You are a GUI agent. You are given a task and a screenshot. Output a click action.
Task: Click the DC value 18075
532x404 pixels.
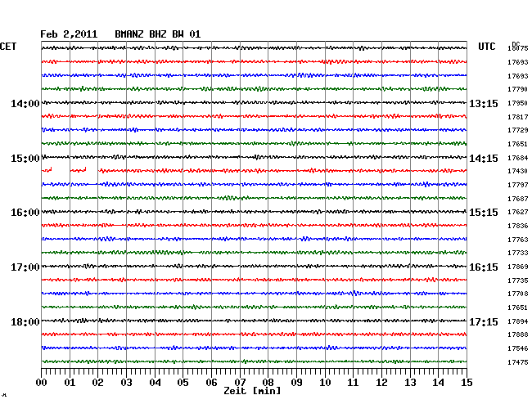[x=518, y=48]
